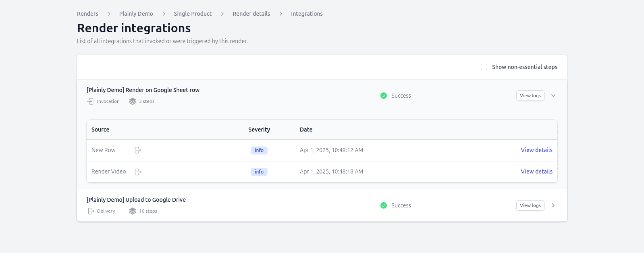
Task: Click the info badge in Render Video row
Action: coord(259,172)
